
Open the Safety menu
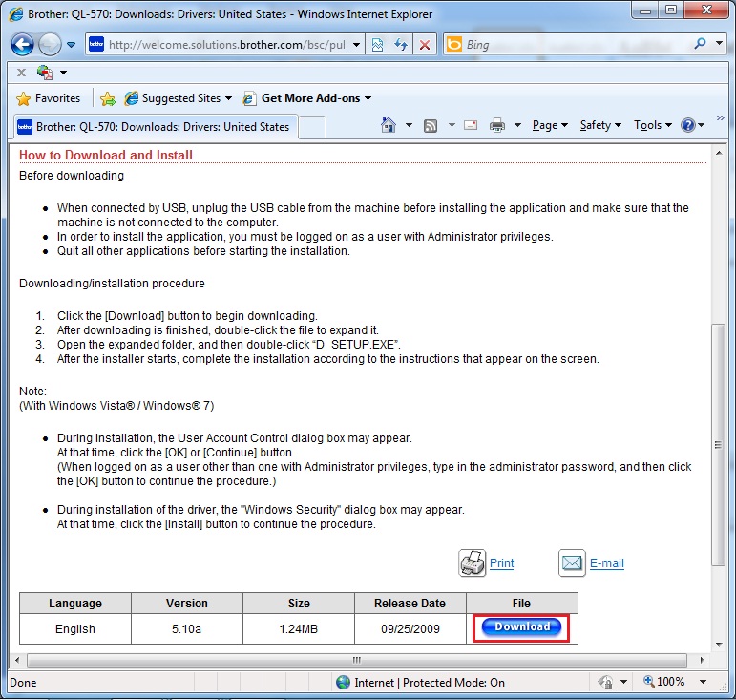click(x=600, y=125)
